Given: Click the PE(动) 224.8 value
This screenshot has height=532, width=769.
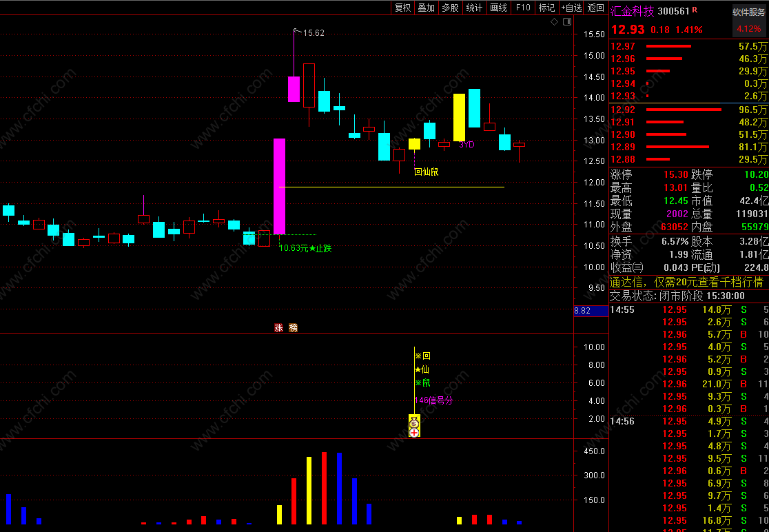Looking at the screenshot, I should pyautogui.click(x=757, y=267).
